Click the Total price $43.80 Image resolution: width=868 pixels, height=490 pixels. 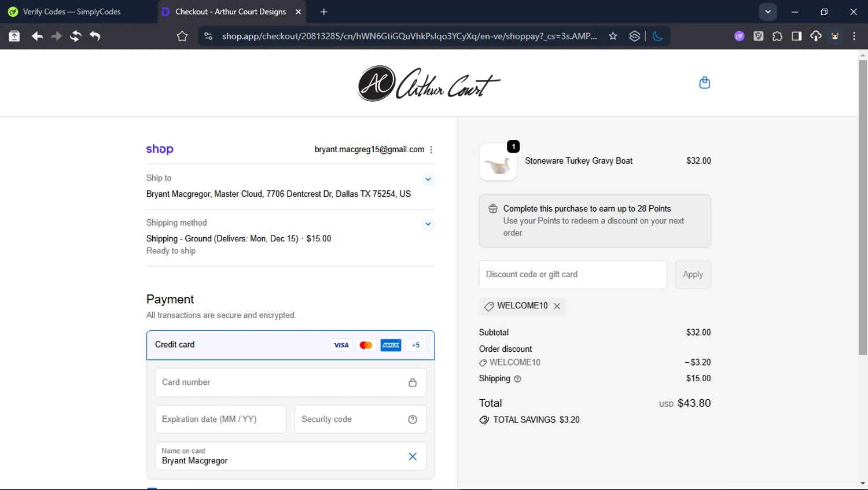point(694,403)
